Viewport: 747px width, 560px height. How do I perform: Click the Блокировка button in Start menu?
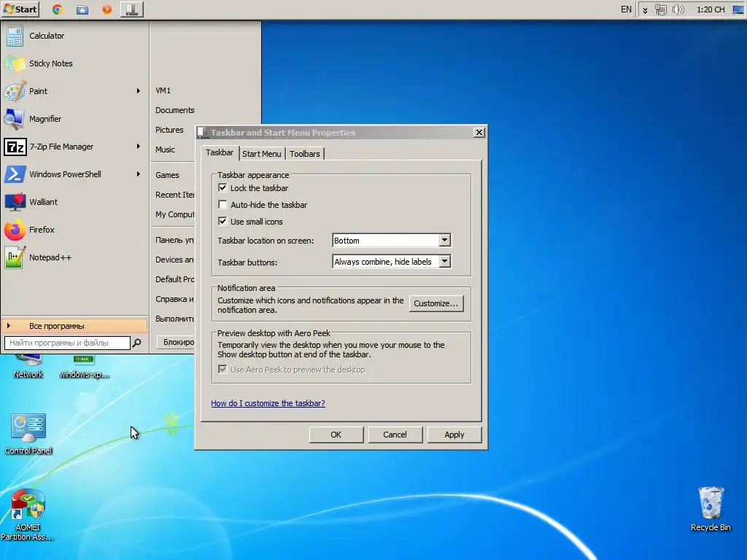click(176, 342)
